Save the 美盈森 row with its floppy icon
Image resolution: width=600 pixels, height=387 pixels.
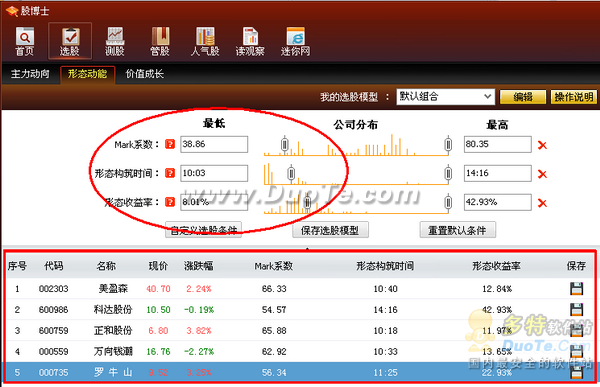click(576, 289)
